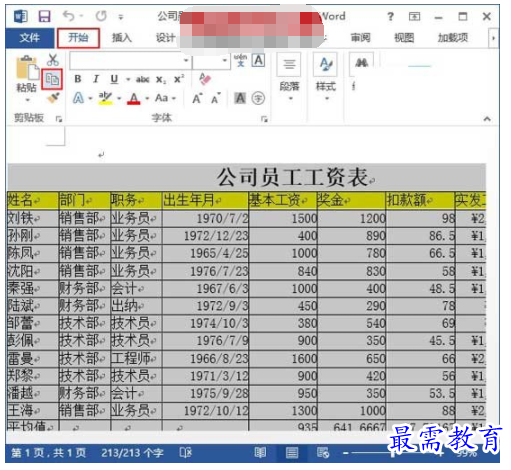Viewport: 511px width, 470px height.
Task: Open the Help question mark
Action: pyautogui.click(x=390, y=16)
